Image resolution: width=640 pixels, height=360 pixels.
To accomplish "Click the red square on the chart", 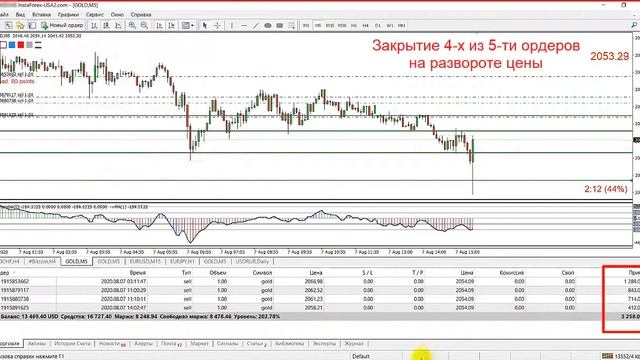I will [21, 45].
